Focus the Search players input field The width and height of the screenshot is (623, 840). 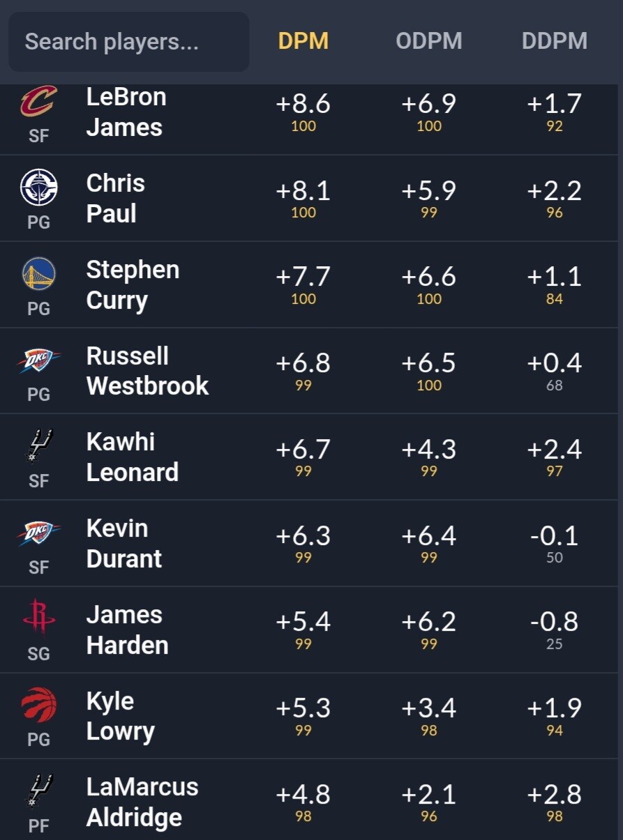coord(129,42)
